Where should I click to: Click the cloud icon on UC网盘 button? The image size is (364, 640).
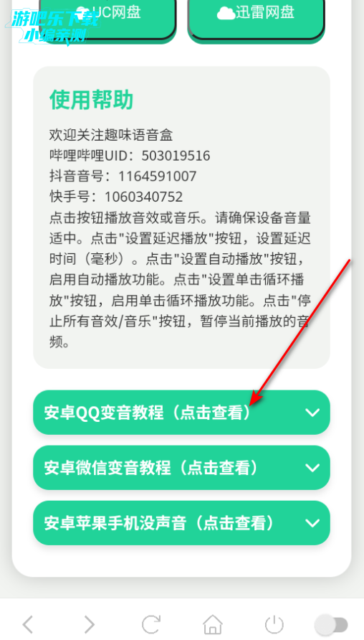83,12
